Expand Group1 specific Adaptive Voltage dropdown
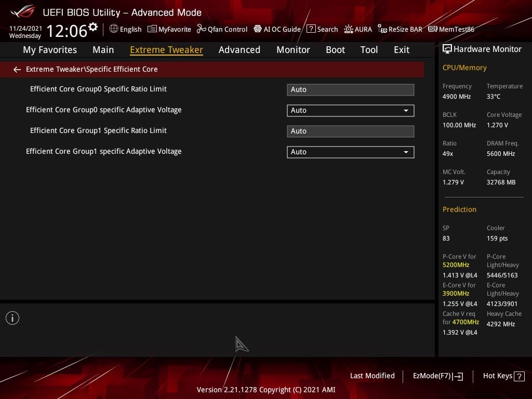Viewport: 532px width, 399px height. point(351,152)
